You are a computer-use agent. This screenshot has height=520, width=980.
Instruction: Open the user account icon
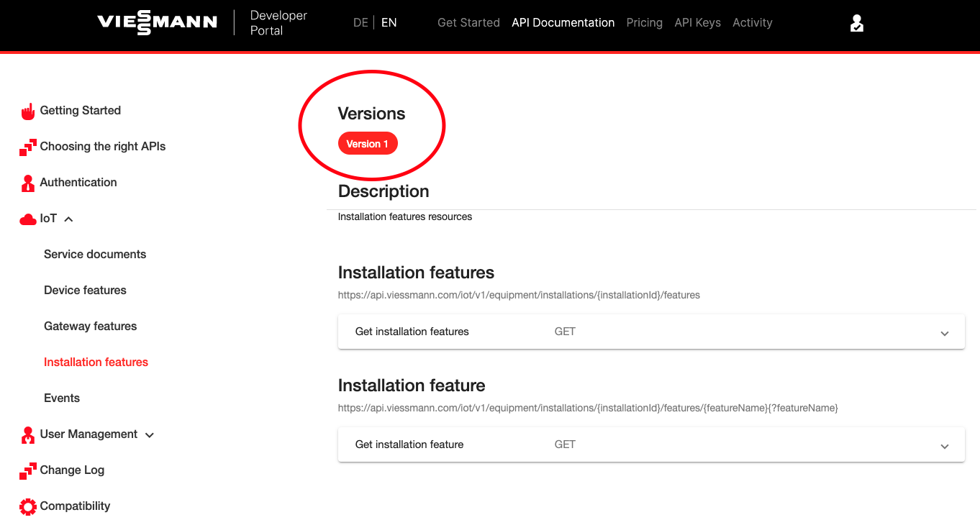[x=856, y=23]
